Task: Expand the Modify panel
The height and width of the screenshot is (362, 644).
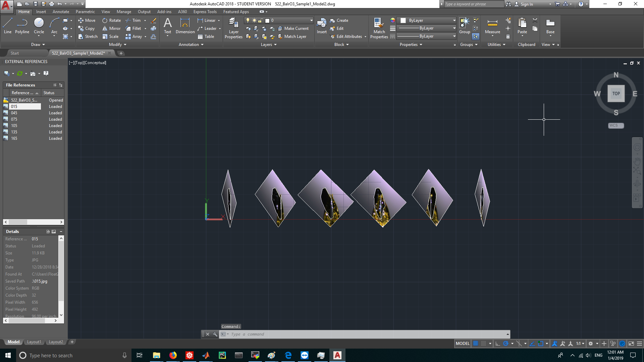Action: click(x=117, y=45)
